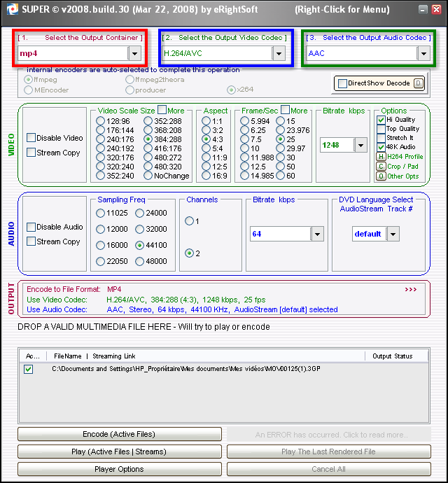Screen dimensions: 448x483
Task: Choose 1:1 aspect ratio
Action: tap(206, 121)
